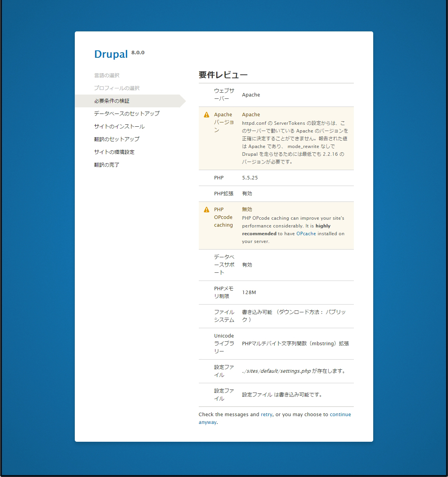Screen dimensions: 448x477
Task: Select the サイトのインストール step
Action: (x=119, y=126)
